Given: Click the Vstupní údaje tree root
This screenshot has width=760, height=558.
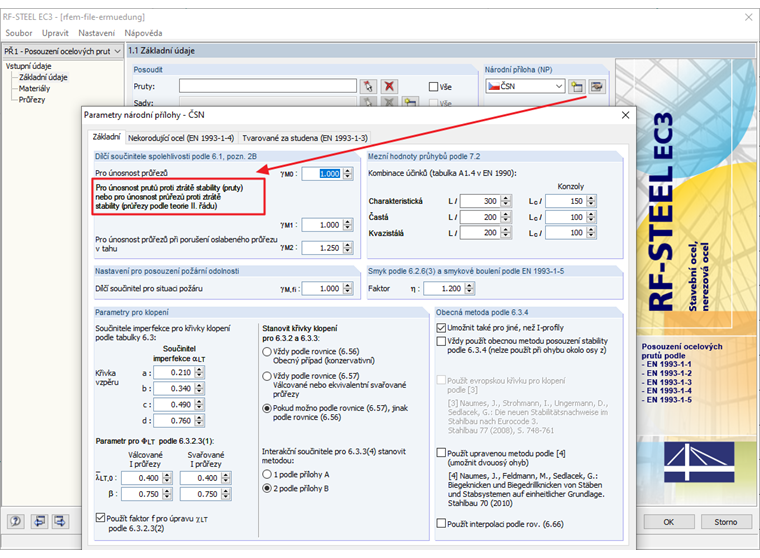Looking at the screenshot, I should (x=28, y=66).
